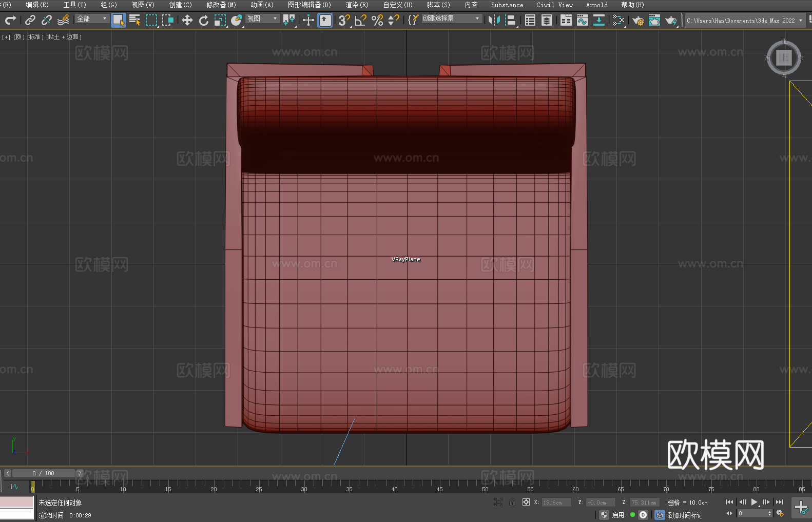Click the pink color swatch in MAXScript listener
The image size is (812, 522).
(17, 502)
